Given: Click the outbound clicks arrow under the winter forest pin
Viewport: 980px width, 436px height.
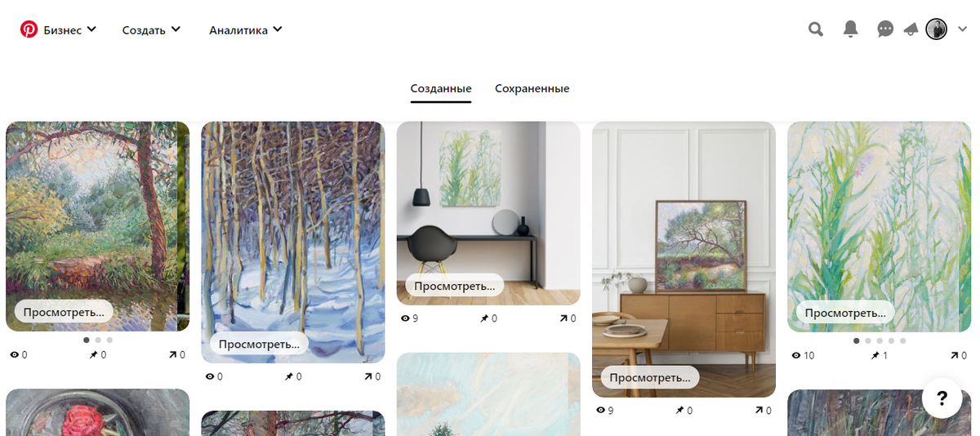Looking at the screenshot, I should tap(368, 376).
